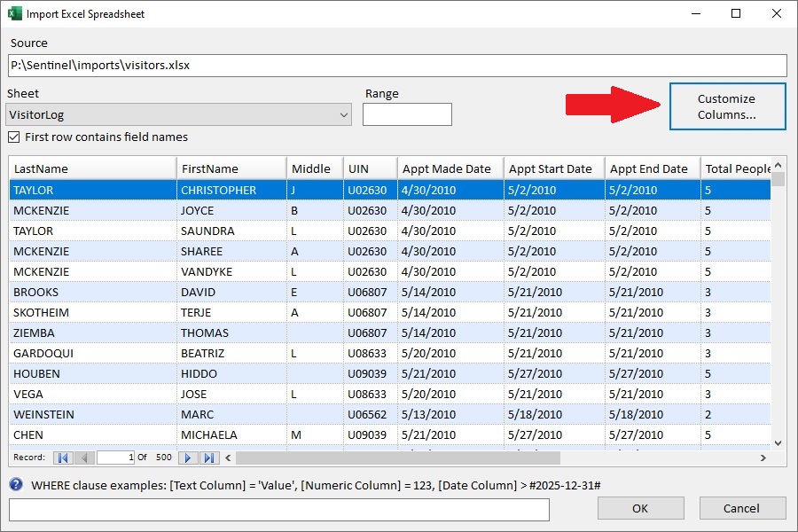Click the FirstName column header
Screen dimensions: 798x532
coord(231,168)
